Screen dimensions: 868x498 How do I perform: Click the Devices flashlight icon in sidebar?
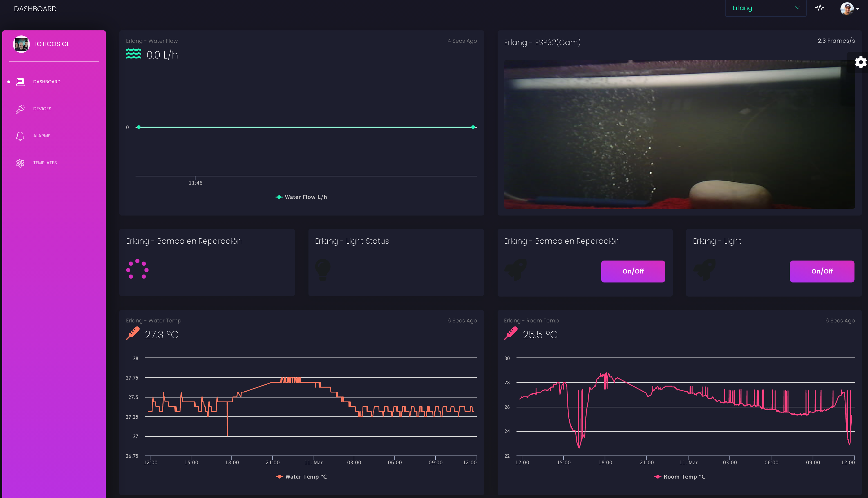[20, 109]
